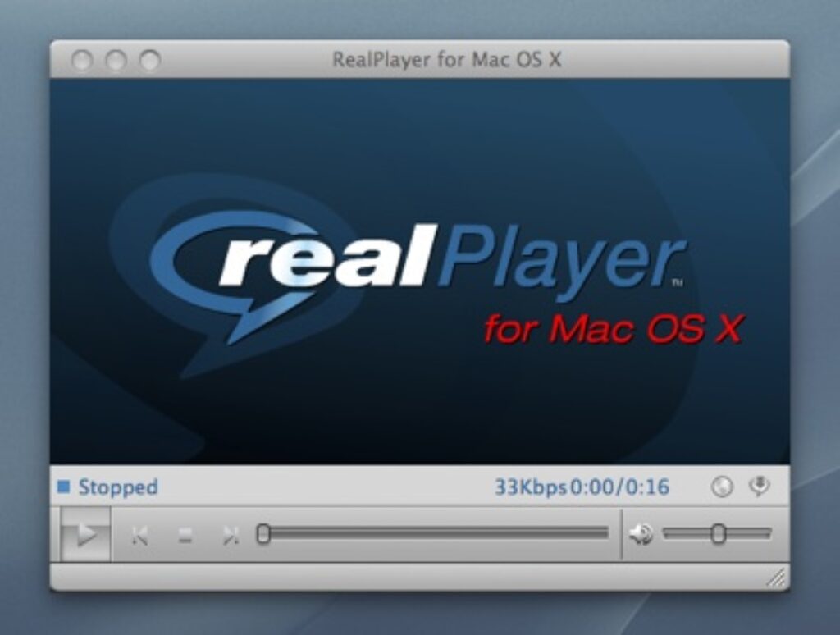840x635 pixels.
Task: Minimize the RealPlayer window
Action: coord(116,60)
